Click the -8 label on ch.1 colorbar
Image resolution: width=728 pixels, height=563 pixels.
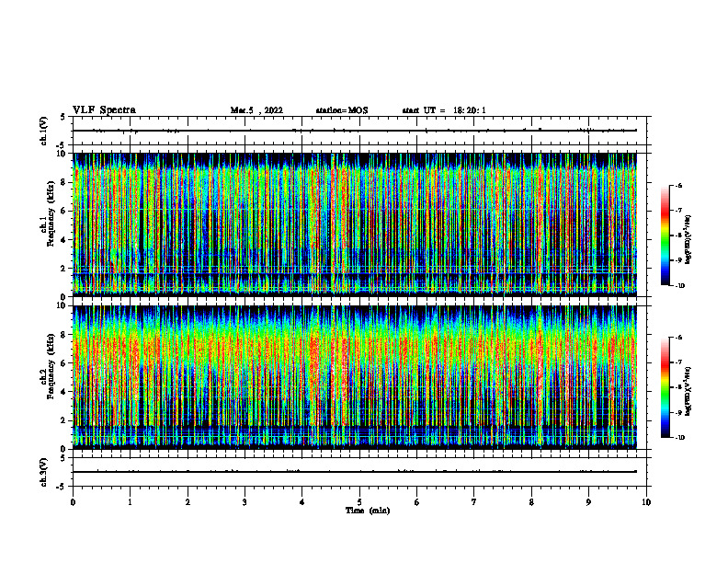pos(678,236)
